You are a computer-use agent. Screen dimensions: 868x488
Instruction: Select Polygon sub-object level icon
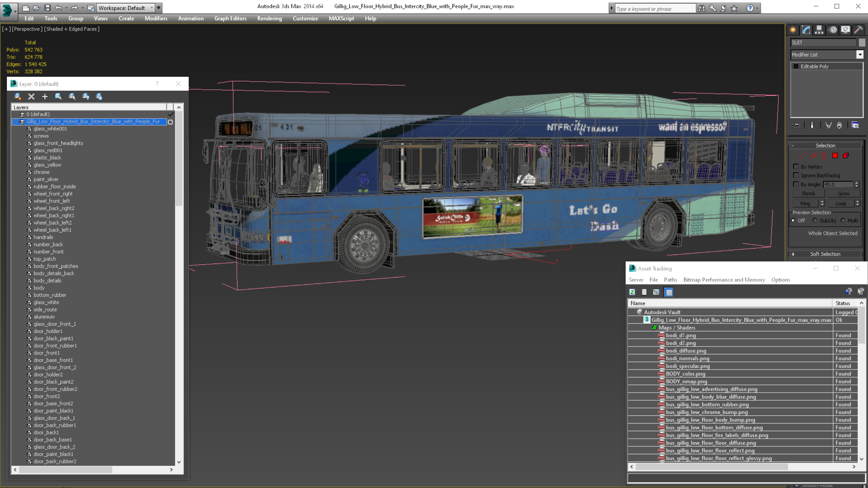click(835, 156)
